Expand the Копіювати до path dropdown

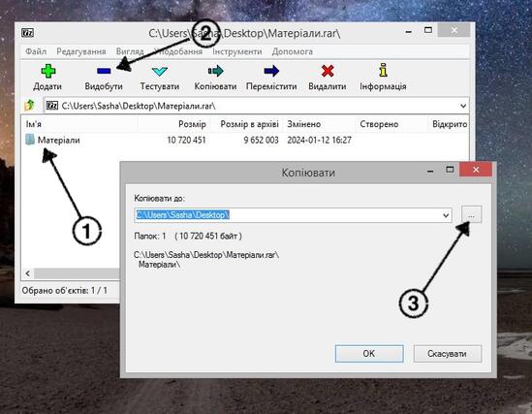(446, 215)
